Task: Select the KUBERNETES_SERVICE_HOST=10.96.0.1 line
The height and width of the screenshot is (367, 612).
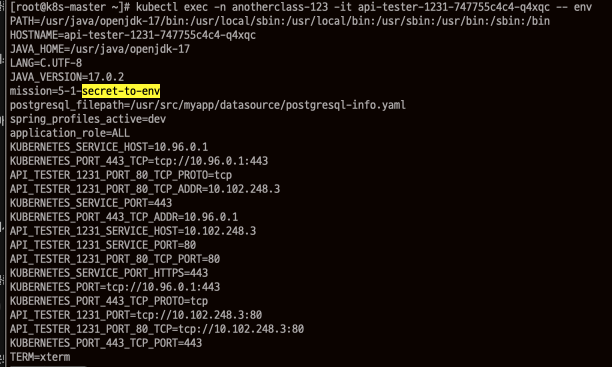Action: (109, 147)
